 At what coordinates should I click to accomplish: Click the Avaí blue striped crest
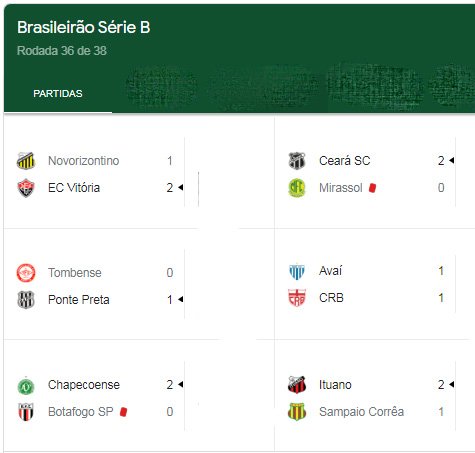pos(297,271)
